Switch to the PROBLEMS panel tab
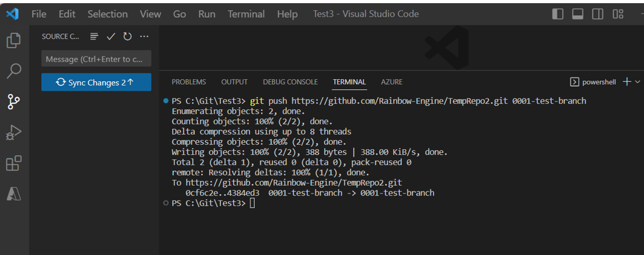 point(189,82)
